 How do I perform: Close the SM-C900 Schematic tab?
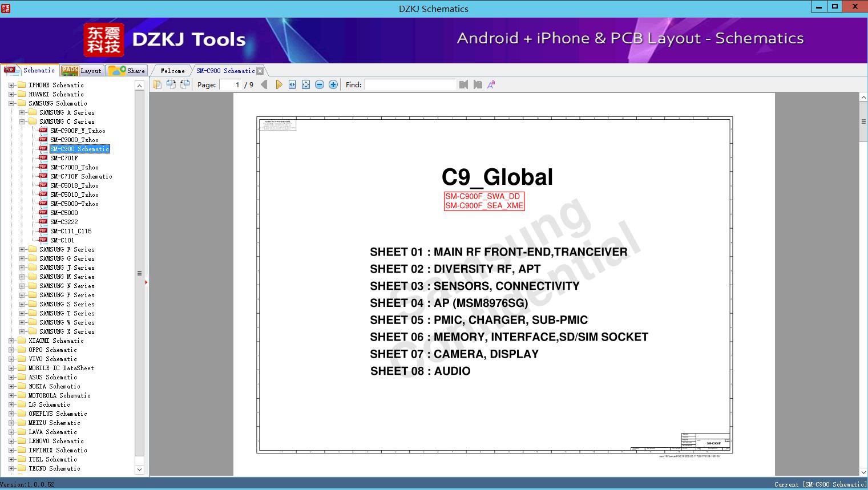click(x=260, y=71)
